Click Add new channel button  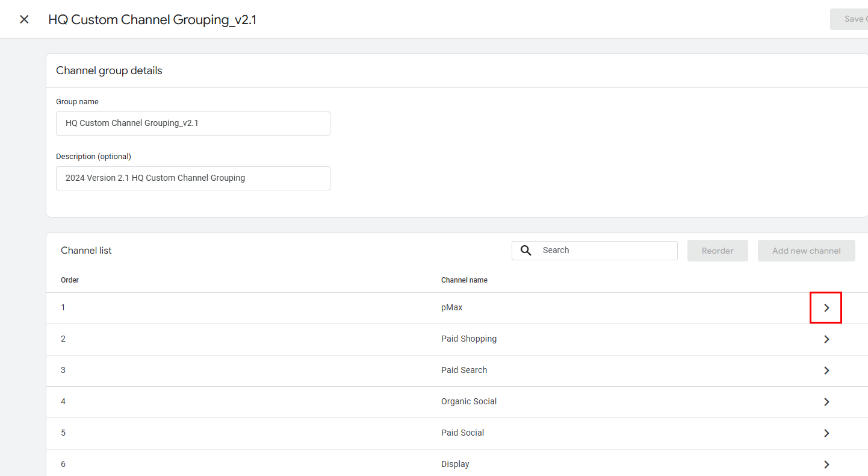(806, 251)
